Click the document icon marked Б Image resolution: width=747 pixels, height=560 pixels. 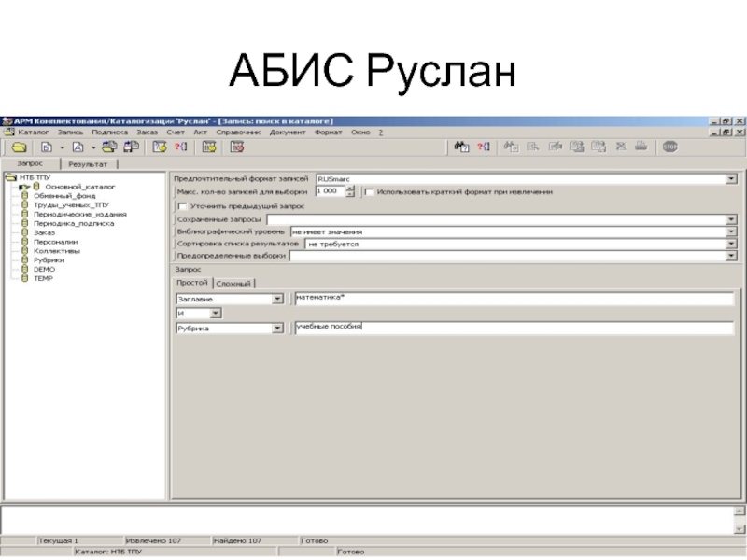tap(46, 147)
